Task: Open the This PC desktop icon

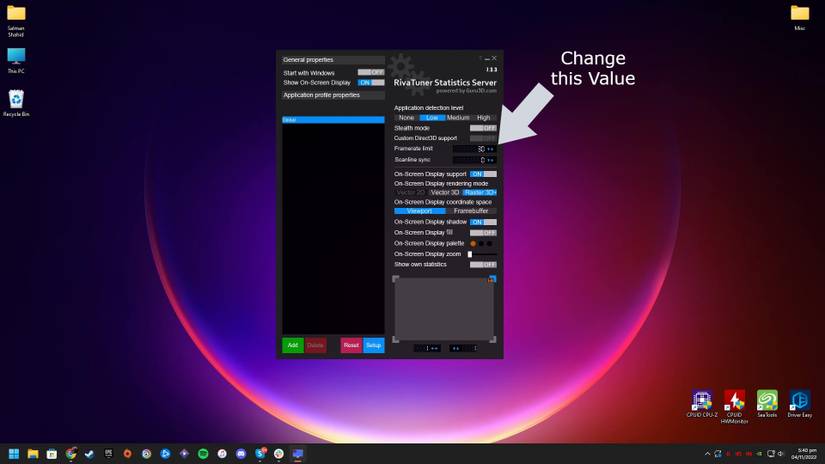Action: [16, 60]
